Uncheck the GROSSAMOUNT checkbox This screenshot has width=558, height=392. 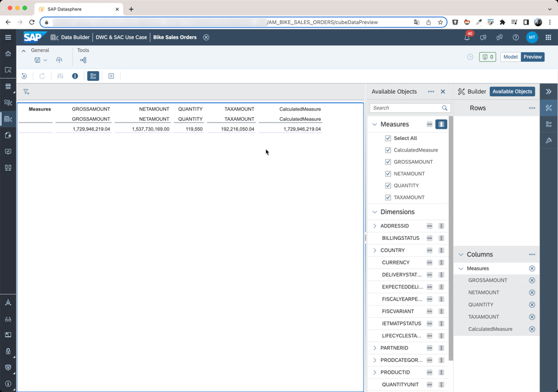point(388,162)
